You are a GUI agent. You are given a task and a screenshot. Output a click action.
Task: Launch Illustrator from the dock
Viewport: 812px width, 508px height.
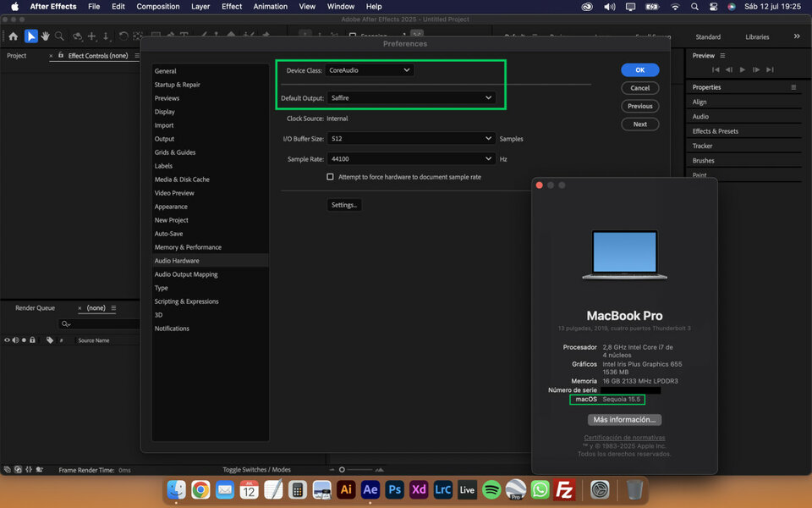click(x=345, y=489)
